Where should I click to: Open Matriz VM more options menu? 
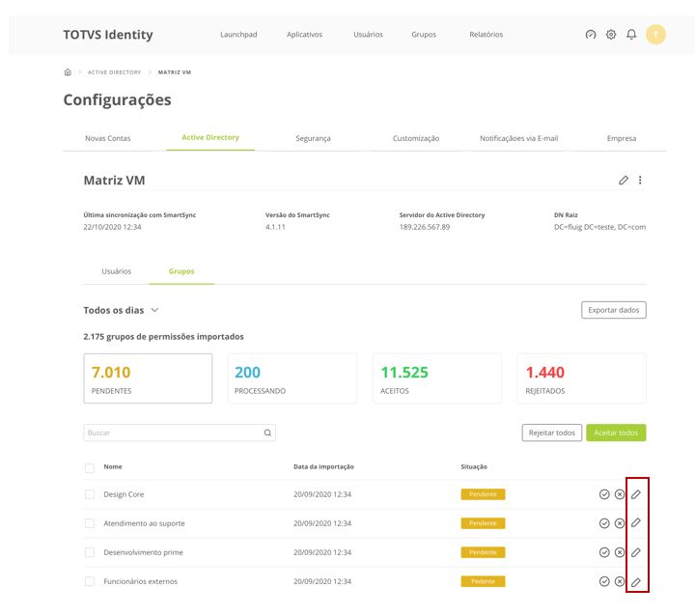(640, 181)
